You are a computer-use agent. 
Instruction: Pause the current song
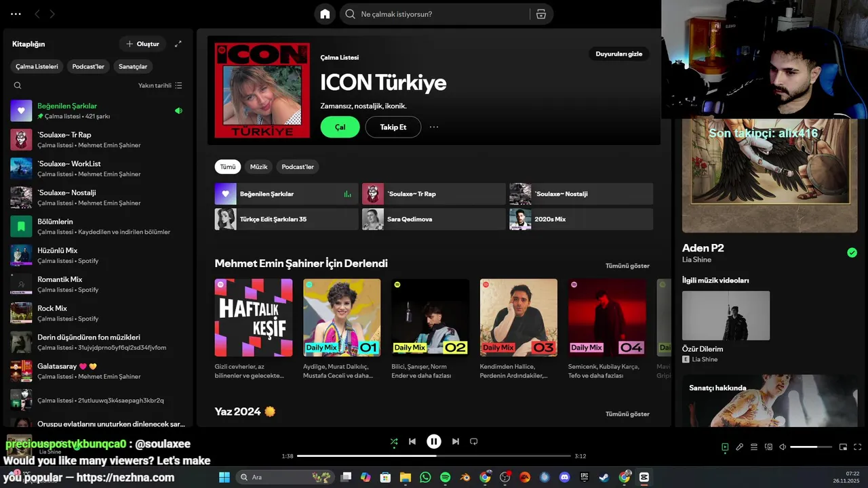point(434,441)
